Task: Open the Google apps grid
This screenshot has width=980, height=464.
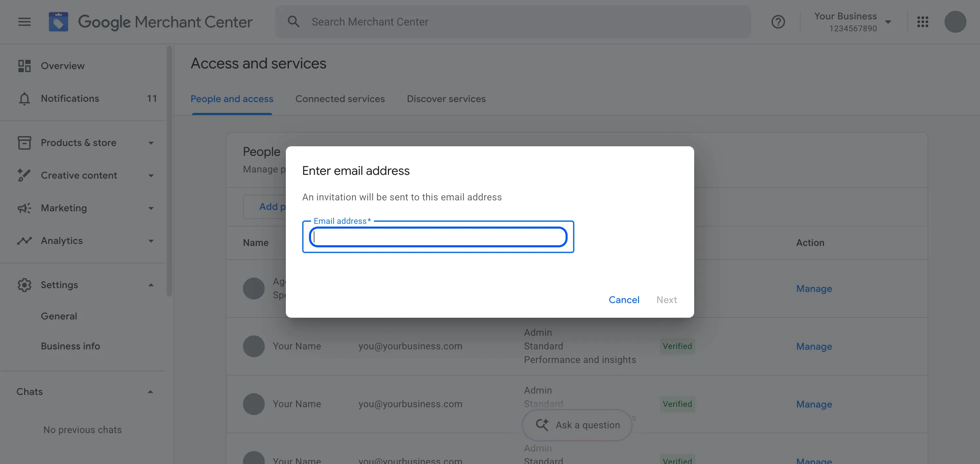Action: [922, 22]
